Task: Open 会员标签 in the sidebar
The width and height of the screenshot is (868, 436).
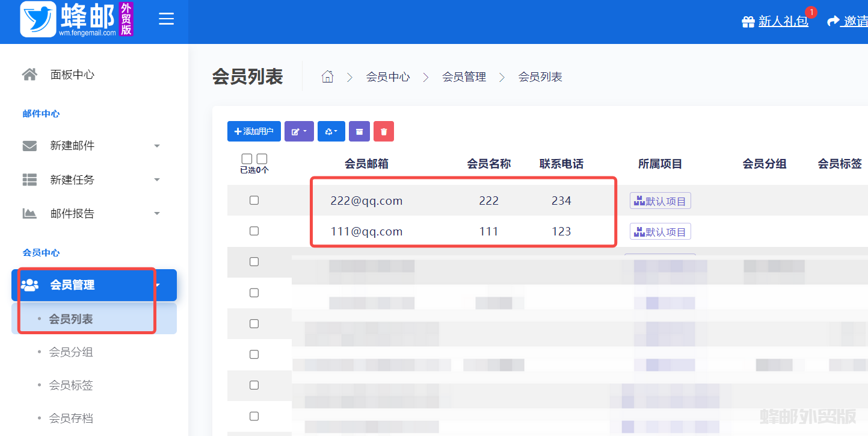Action: click(71, 385)
